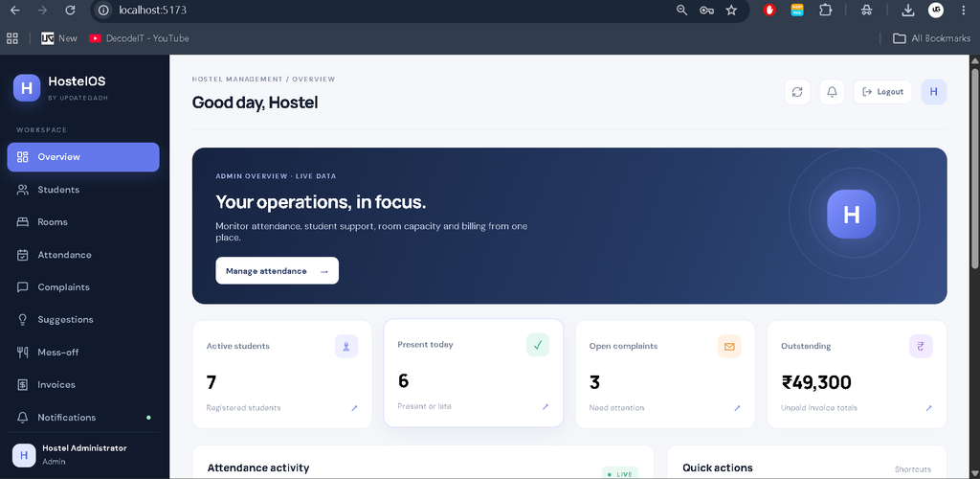Click the Notifications bell in sidebar
The width and height of the screenshot is (980, 479).
click(23, 417)
